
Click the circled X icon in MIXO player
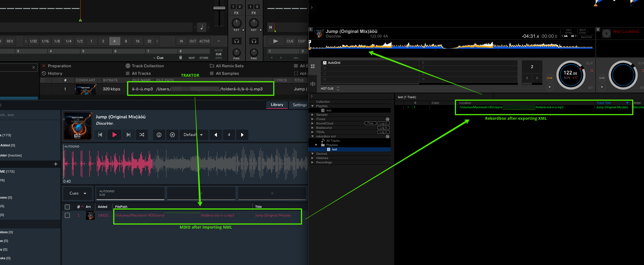tap(172, 135)
